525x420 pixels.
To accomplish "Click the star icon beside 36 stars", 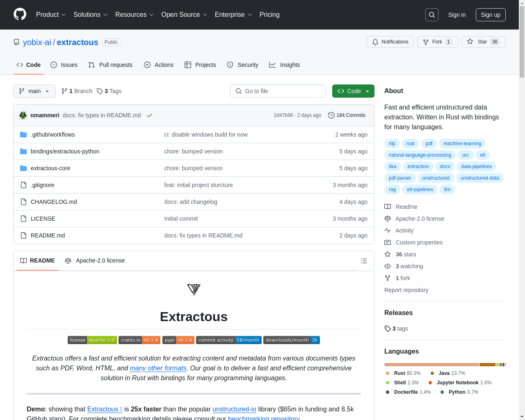I will 388,254.
